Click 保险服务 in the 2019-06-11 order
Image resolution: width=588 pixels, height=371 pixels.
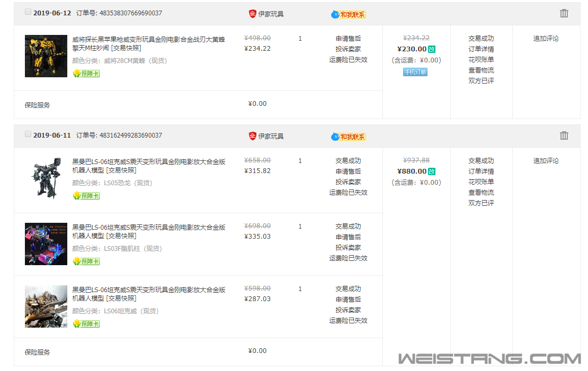37,352
